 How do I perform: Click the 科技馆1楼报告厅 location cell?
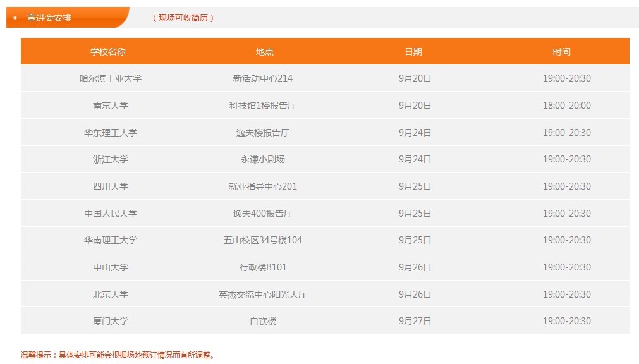[x=263, y=106]
